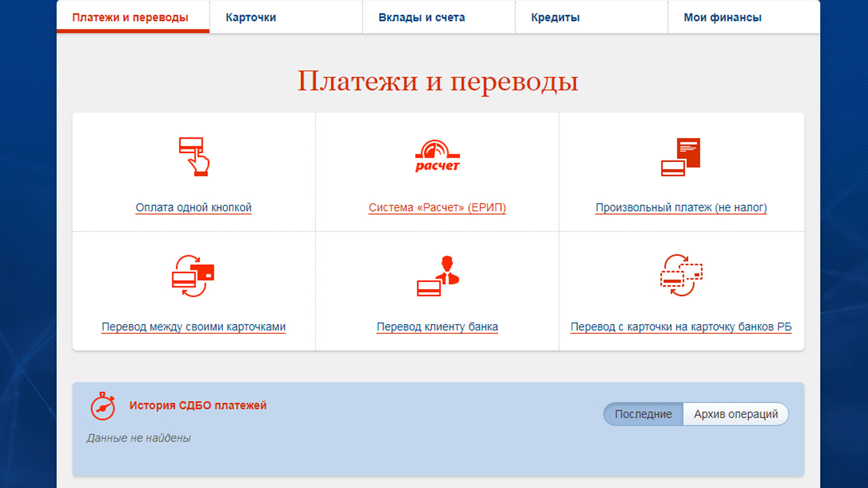Go to the Кредиты tab

592,17
